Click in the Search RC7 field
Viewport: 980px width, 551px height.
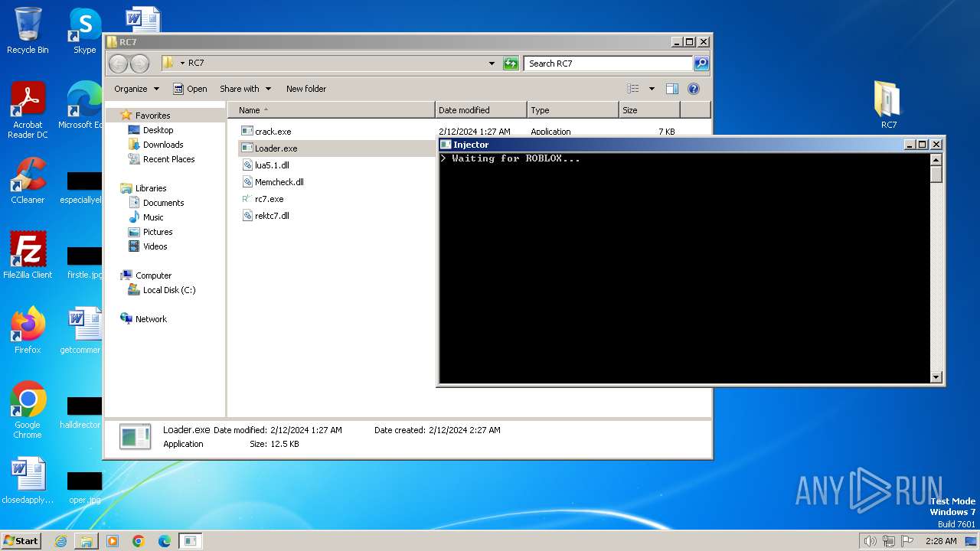pos(609,64)
